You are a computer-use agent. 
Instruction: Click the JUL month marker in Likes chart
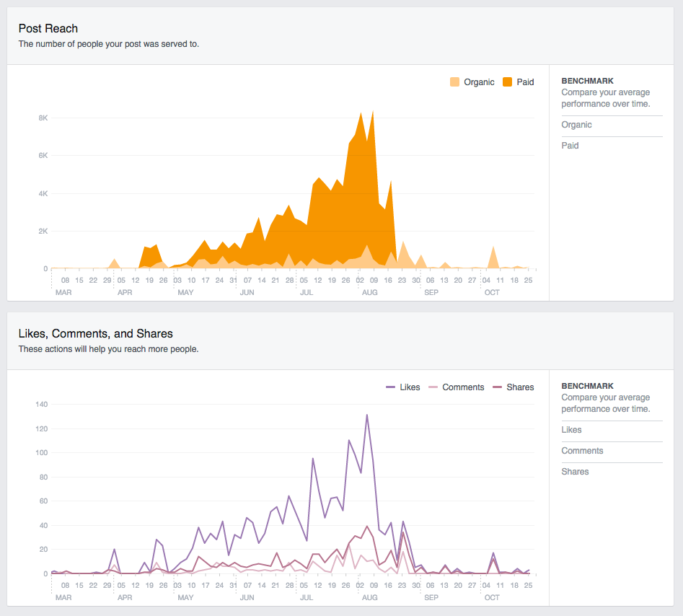point(306,598)
